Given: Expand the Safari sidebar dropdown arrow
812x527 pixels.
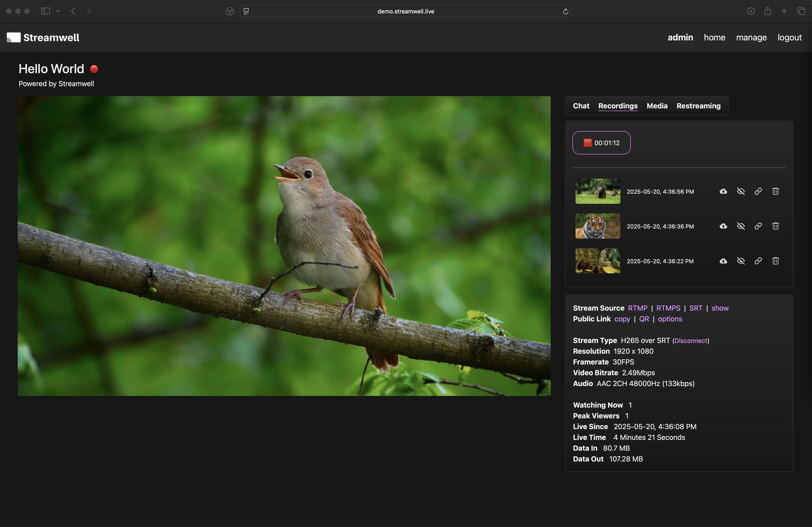Looking at the screenshot, I should point(58,11).
